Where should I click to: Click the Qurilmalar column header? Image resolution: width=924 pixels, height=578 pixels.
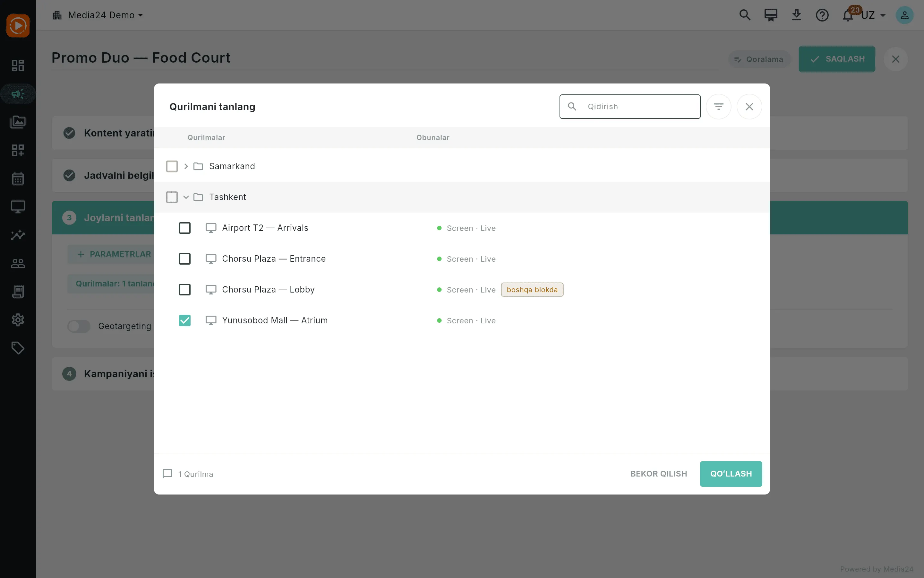click(206, 138)
